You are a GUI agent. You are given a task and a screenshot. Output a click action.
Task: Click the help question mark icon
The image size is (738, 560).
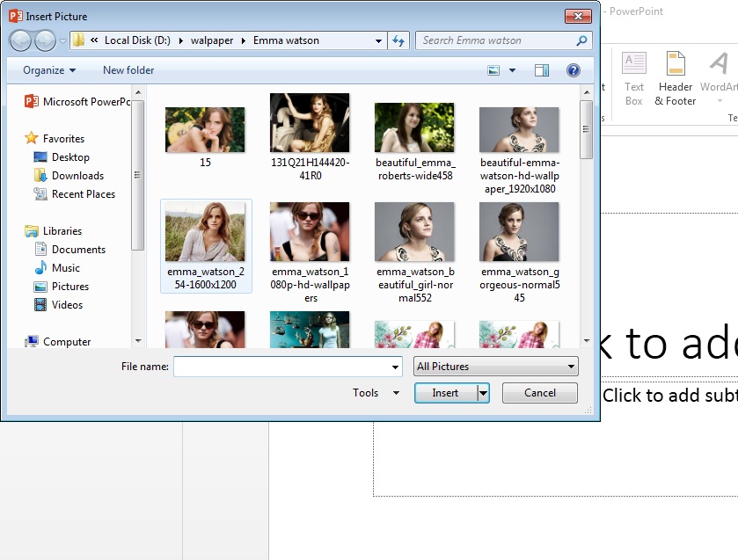coord(574,70)
